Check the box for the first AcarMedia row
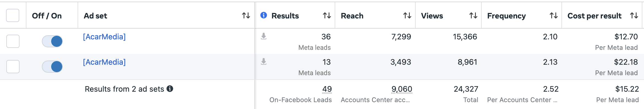The height and width of the screenshot is (109, 644). click(13, 41)
